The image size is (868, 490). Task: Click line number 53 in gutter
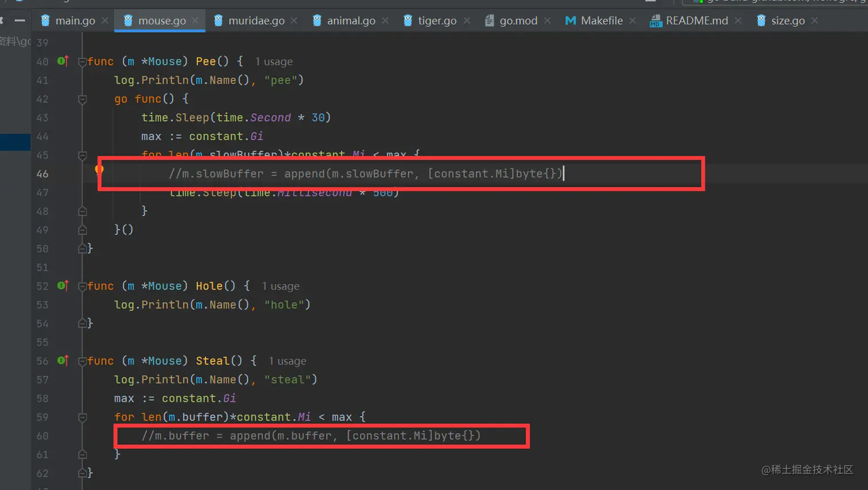pyautogui.click(x=42, y=305)
